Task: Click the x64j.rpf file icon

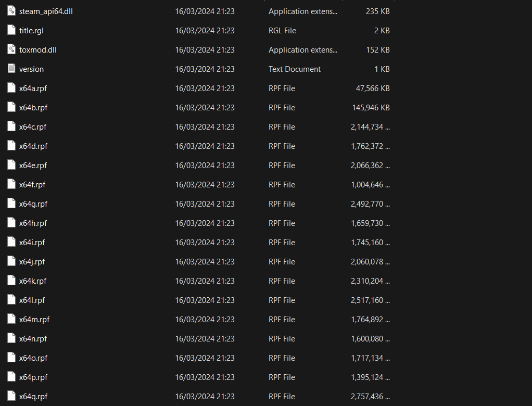Action: [11, 261]
